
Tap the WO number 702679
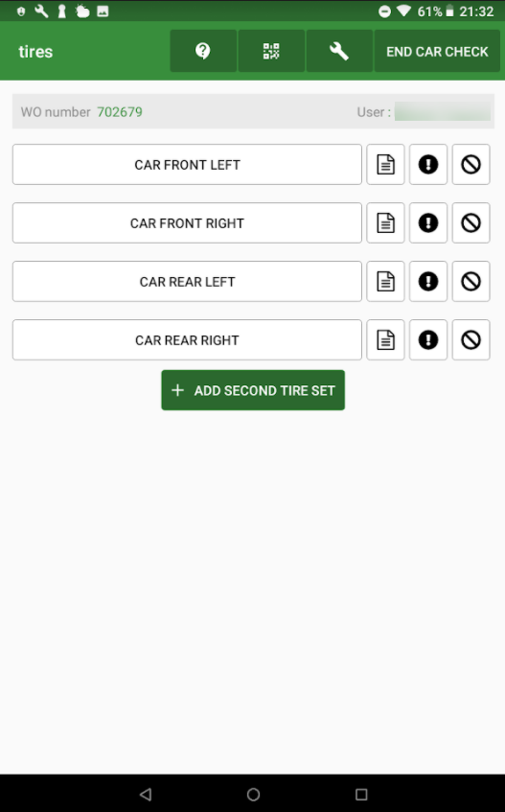point(120,112)
